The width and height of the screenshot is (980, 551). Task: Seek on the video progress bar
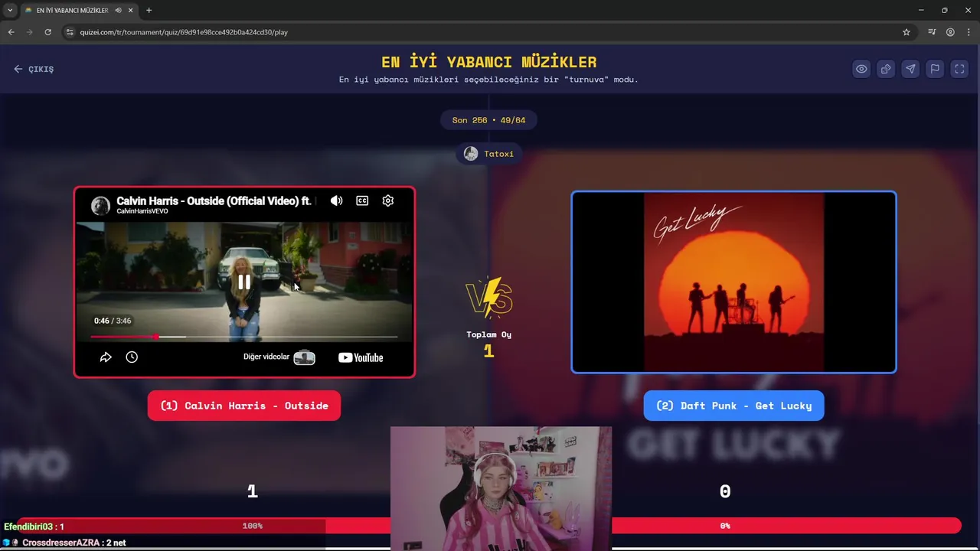tap(244, 337)
